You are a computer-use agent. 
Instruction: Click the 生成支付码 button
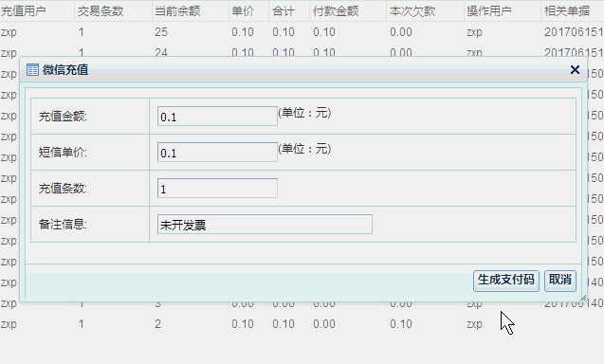point(505,281)
